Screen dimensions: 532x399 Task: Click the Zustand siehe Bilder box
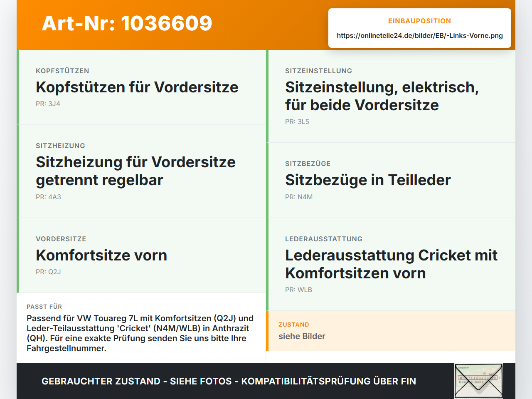(391, 331)
